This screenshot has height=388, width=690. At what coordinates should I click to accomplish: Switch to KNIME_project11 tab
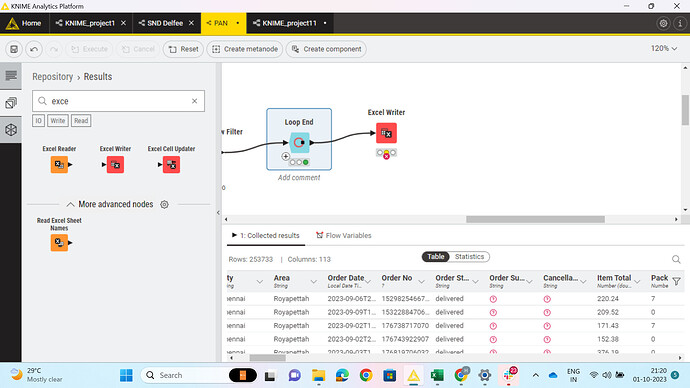tap(289, 23)
